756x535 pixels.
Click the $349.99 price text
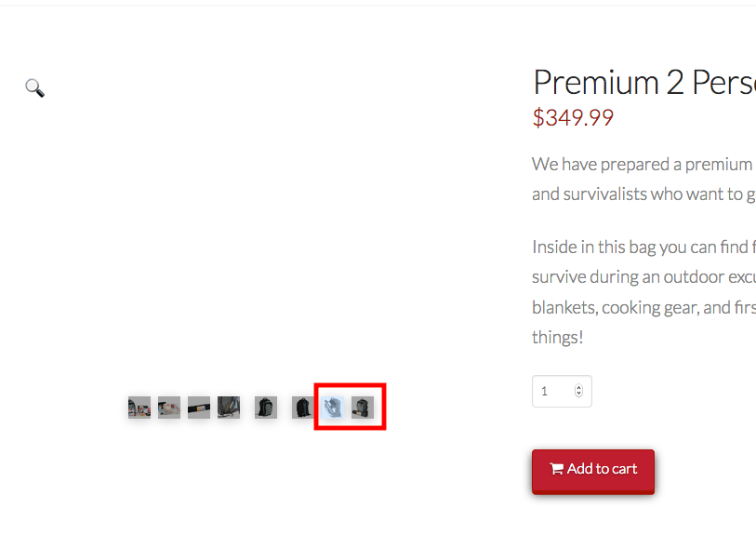tap(573, 118)
